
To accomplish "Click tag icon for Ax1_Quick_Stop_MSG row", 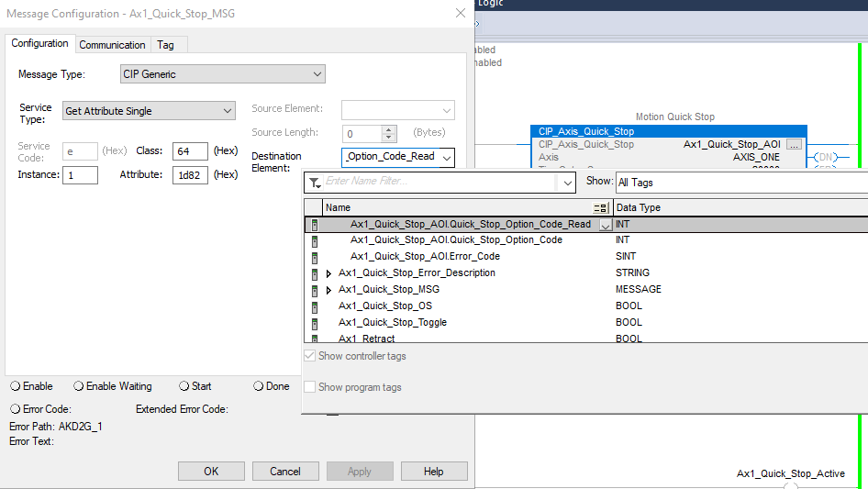I will (x=315, y=290).
